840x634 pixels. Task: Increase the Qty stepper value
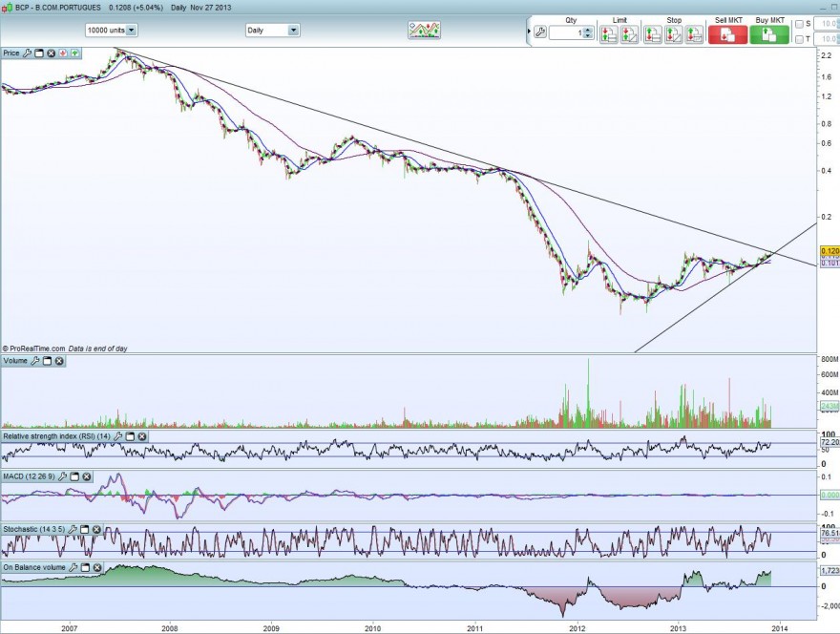click(588, 30)
